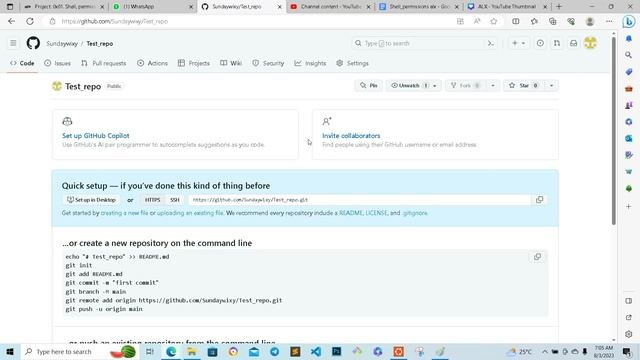The height and width of the screenshot is (360, 640).
Task: Click the page vertical scrollbar
Action: tap(613, 131)
